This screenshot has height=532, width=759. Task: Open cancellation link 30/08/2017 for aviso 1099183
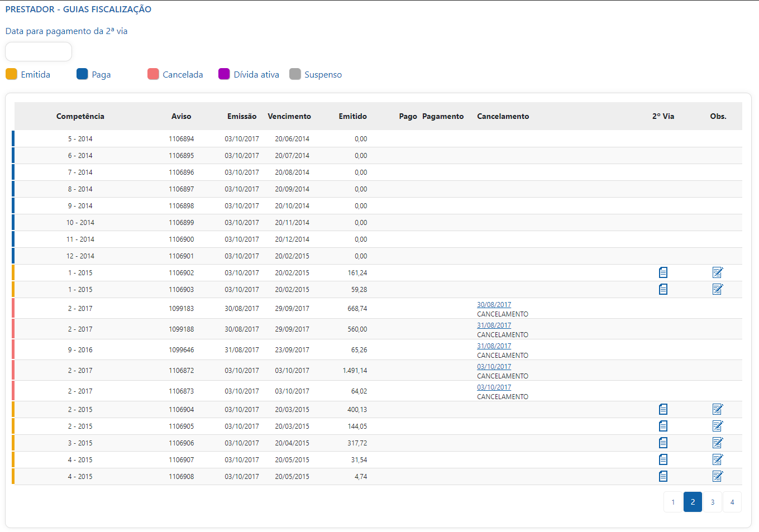[x=494, y=305]
